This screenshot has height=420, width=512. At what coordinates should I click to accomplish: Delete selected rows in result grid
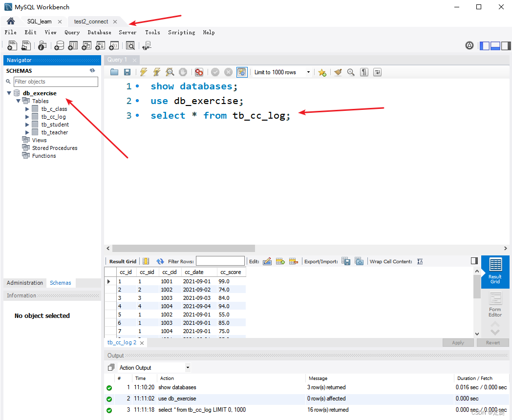[x=293, y=261]
